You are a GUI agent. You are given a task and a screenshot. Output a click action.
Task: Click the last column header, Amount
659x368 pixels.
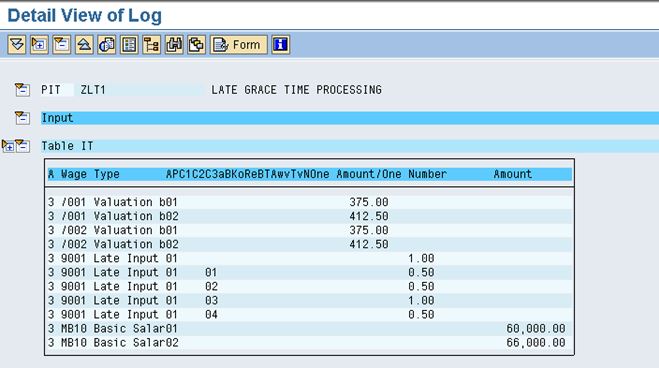(513, 174)
